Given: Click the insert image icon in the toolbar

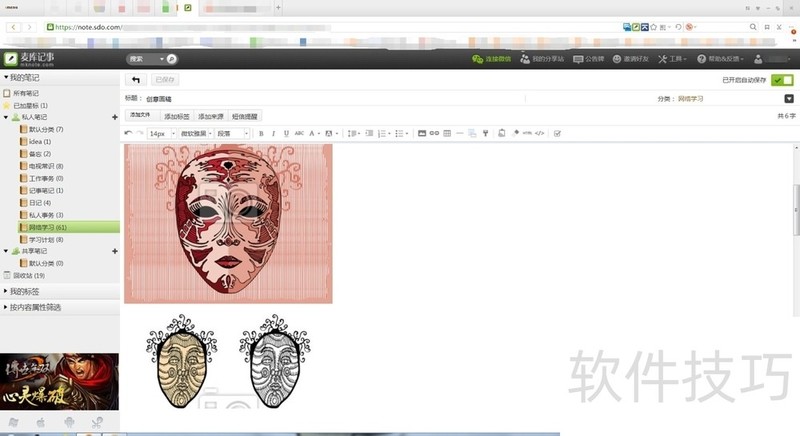Looking at the screenshot, I should (421, 133).
